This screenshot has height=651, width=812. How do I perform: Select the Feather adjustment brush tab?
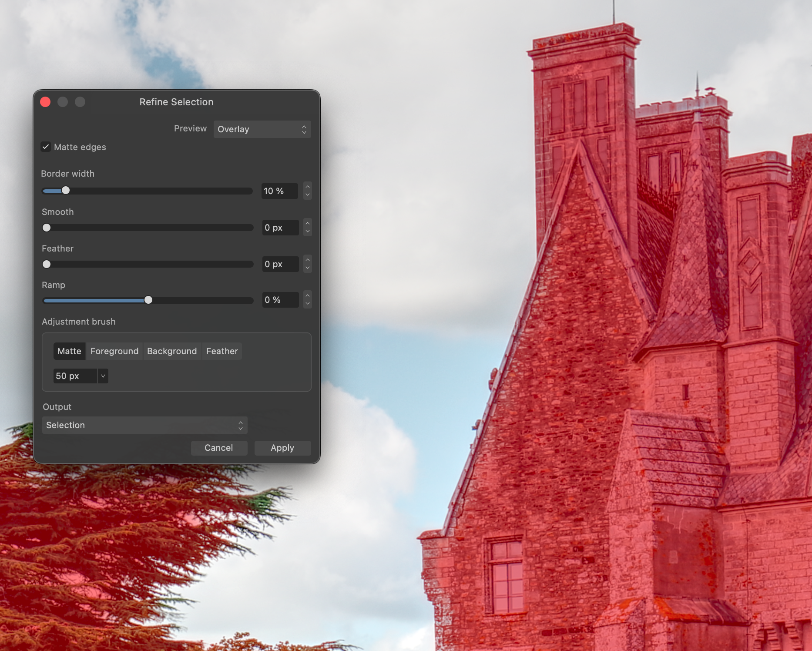tap(222, 351)
